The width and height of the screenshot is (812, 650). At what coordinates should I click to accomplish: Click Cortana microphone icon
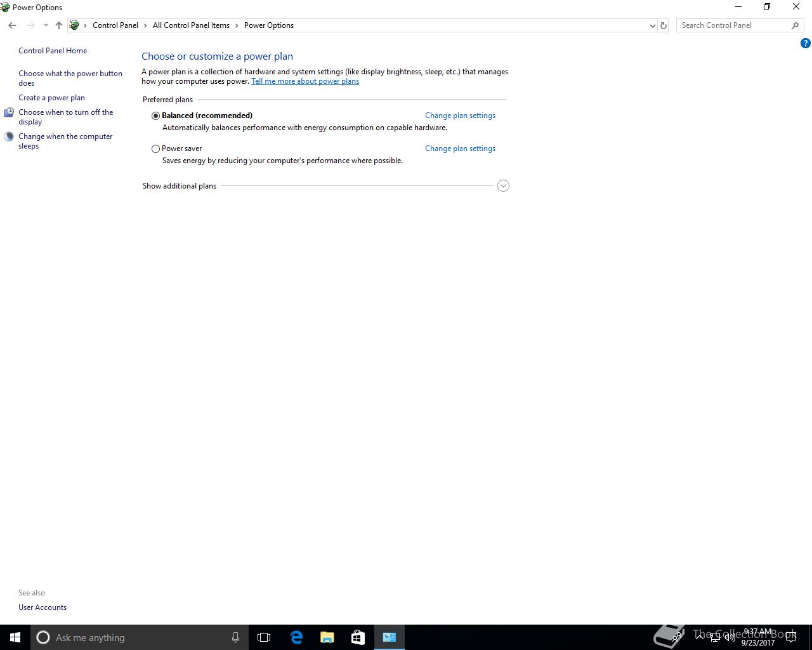pyautogui.click(x=235, y=637)
